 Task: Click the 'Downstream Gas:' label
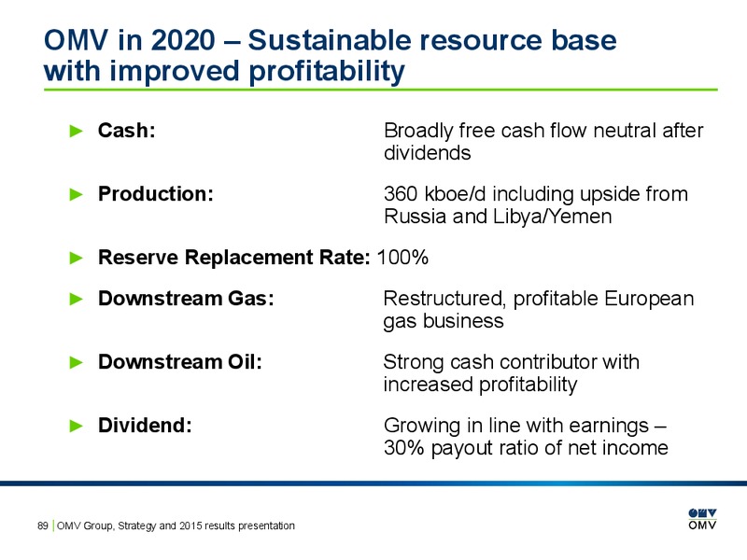186,299
